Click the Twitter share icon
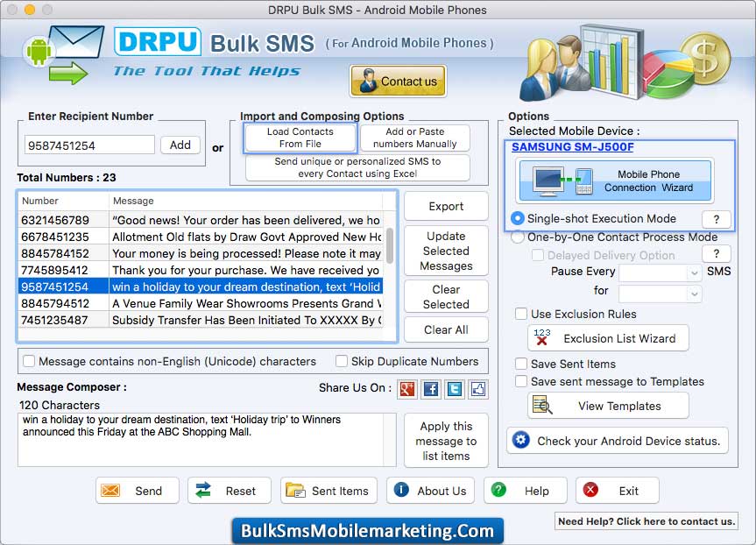Image resolution: width=756 pixels, height=545 pixels. (455, 389)
